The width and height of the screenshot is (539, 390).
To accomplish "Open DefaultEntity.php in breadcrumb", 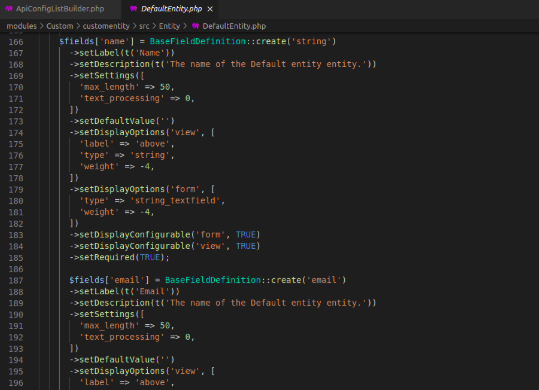I will (x=234, y=26).
